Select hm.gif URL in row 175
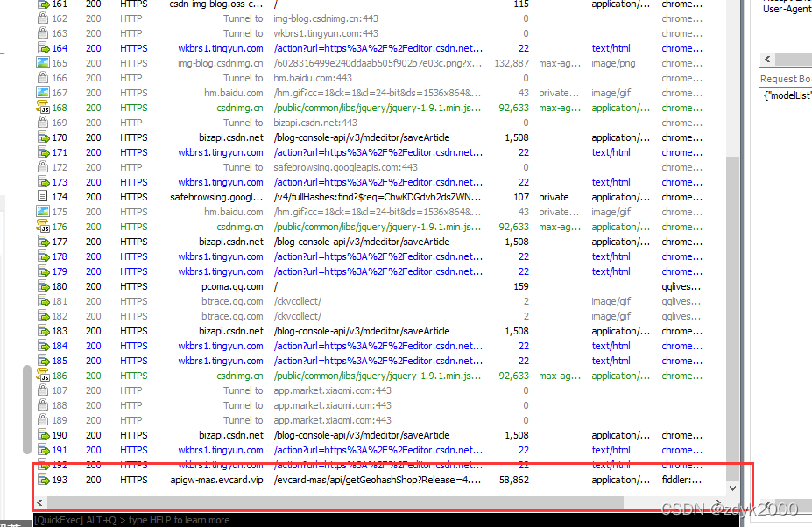812x527 pixels. (378, 212)
